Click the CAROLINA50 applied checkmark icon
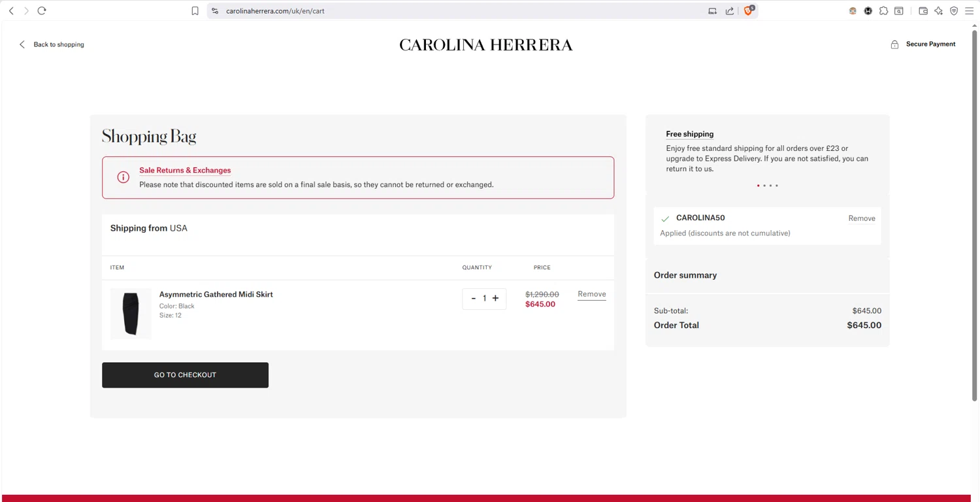The image size is (980, 502). click(665, 219)
